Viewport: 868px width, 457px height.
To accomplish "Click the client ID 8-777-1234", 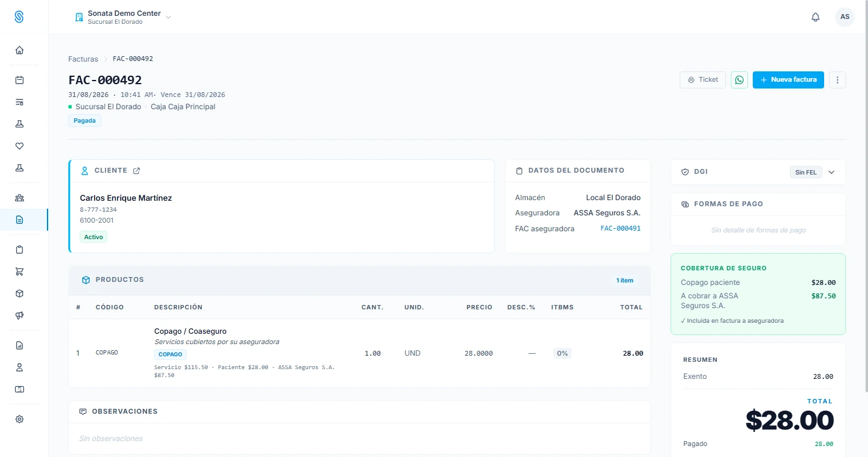I will coord(98,209).
